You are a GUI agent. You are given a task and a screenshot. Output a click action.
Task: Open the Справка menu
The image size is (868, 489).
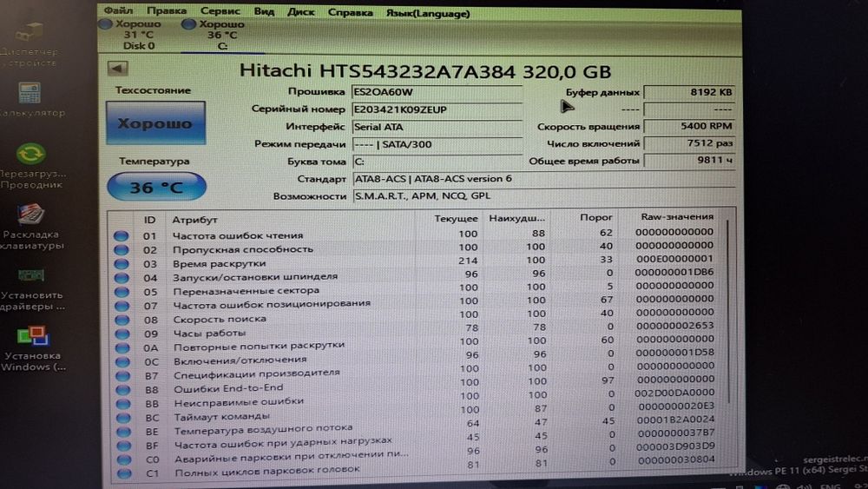[350, 13]
